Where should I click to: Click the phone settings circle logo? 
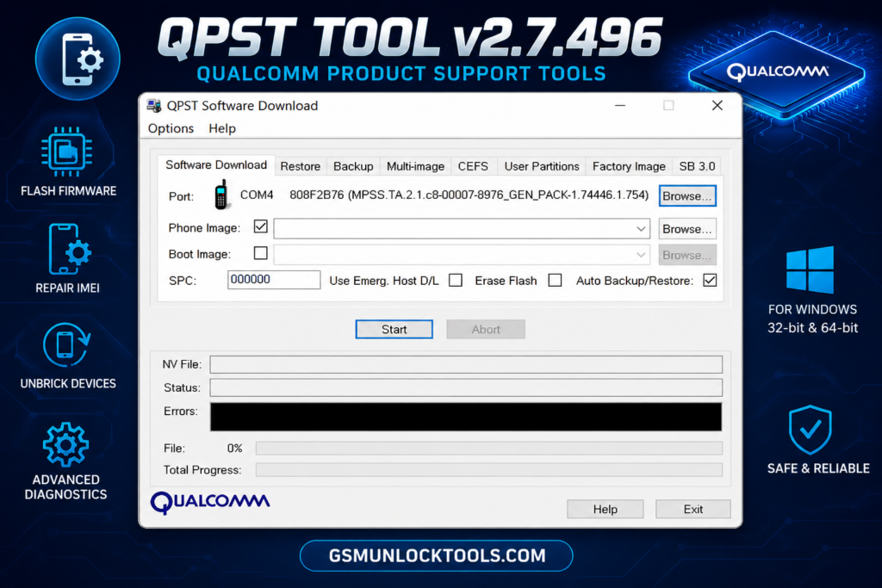click(78, 59)
